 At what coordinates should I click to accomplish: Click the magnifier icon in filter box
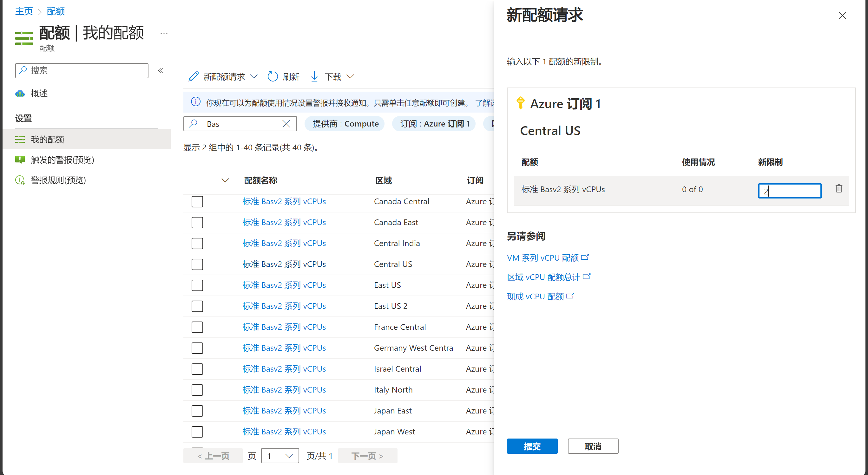point(194,124)
